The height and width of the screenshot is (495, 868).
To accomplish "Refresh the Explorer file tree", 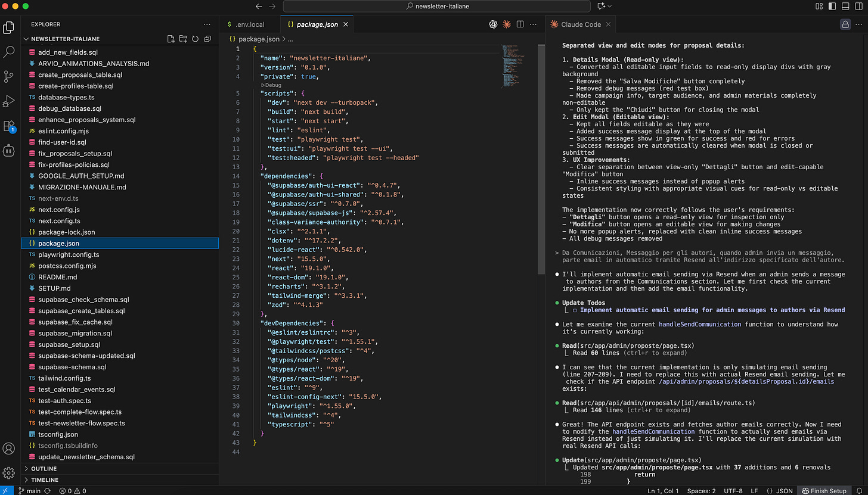I will click(x=195, y=39).
